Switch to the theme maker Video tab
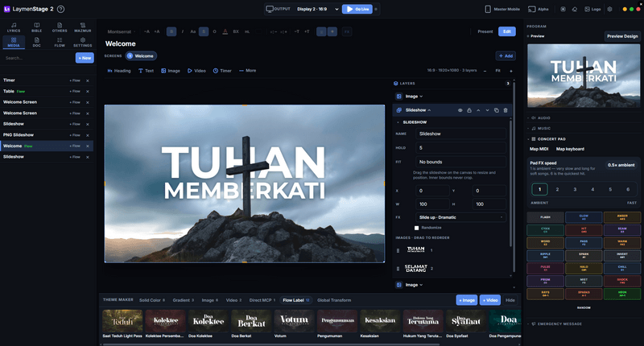644x346 pixels. click(233, 300)
